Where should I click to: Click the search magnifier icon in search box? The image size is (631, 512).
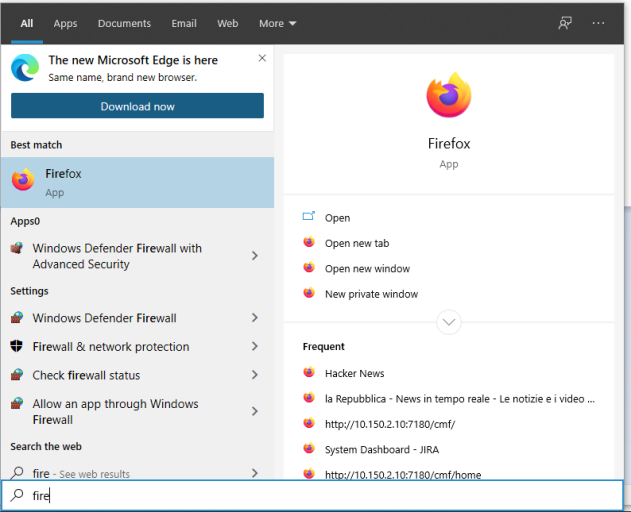[x=17, y=495]
